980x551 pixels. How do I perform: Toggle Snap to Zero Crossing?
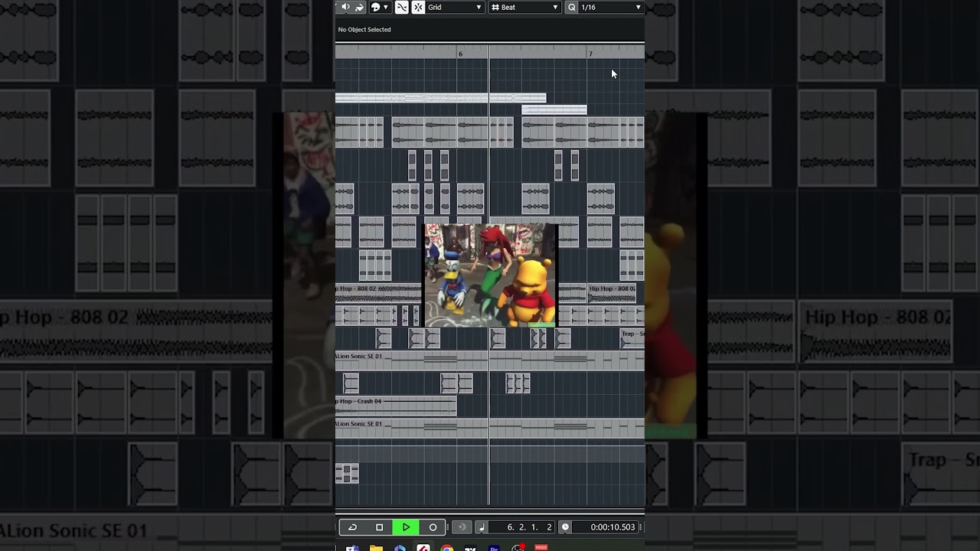click(401, 7)
